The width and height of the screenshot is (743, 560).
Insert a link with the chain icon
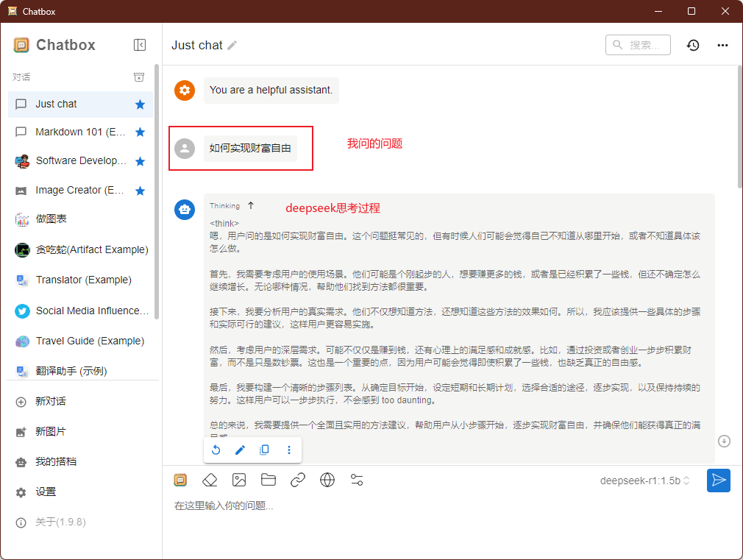[298, 481]
